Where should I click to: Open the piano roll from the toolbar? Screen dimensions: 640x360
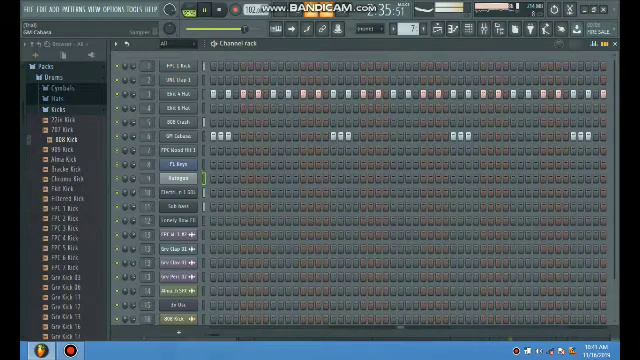[x=453, y=29]
